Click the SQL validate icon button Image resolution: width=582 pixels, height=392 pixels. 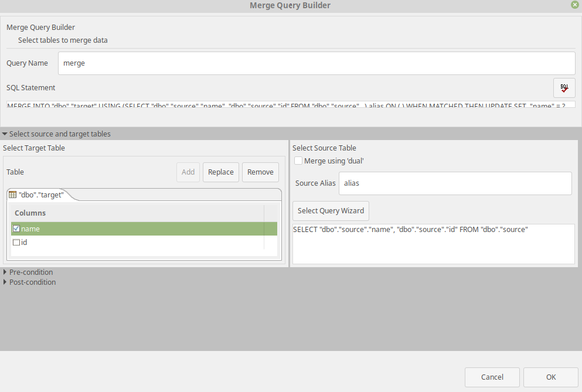pos(564,88)
